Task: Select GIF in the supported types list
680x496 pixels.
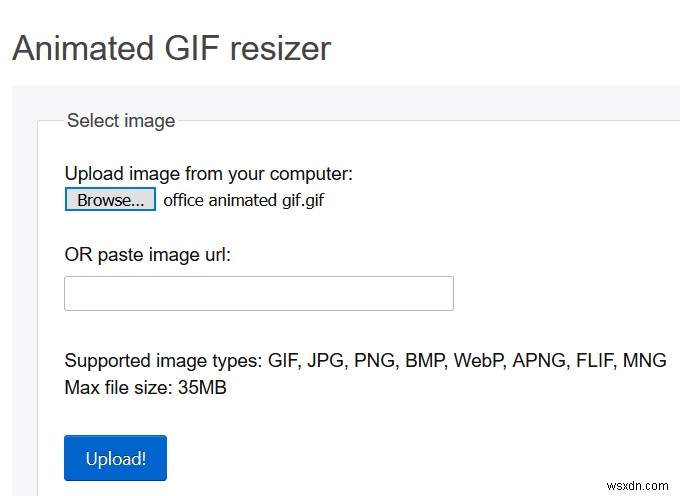Action: [x=280, y=361]
